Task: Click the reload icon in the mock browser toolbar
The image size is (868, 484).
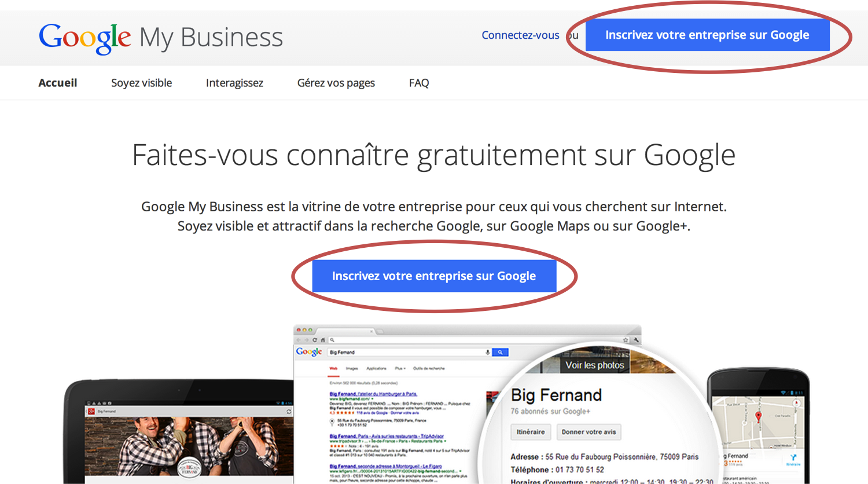Action: pyautogui.click(x=314, y=340)
